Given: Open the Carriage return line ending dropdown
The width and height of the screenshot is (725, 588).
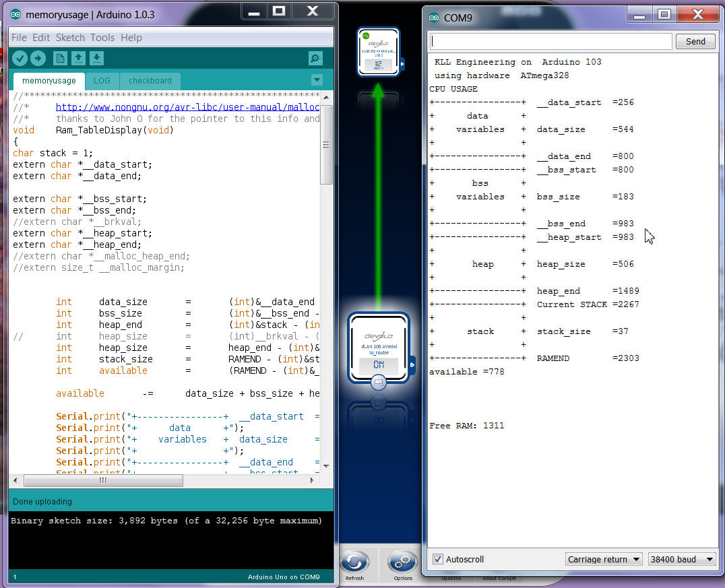Looking at the screenshot, I should 603,559.
